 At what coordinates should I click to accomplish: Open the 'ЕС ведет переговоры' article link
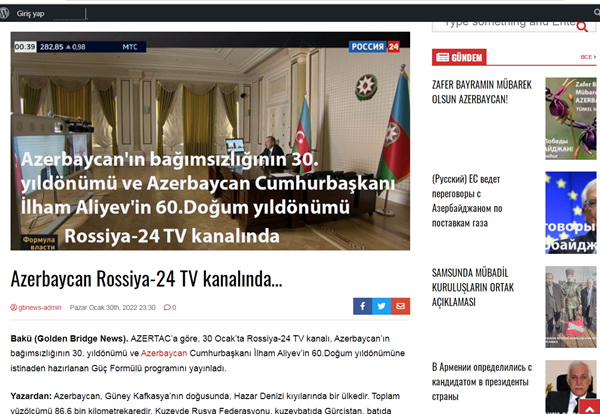pos(467,201)
